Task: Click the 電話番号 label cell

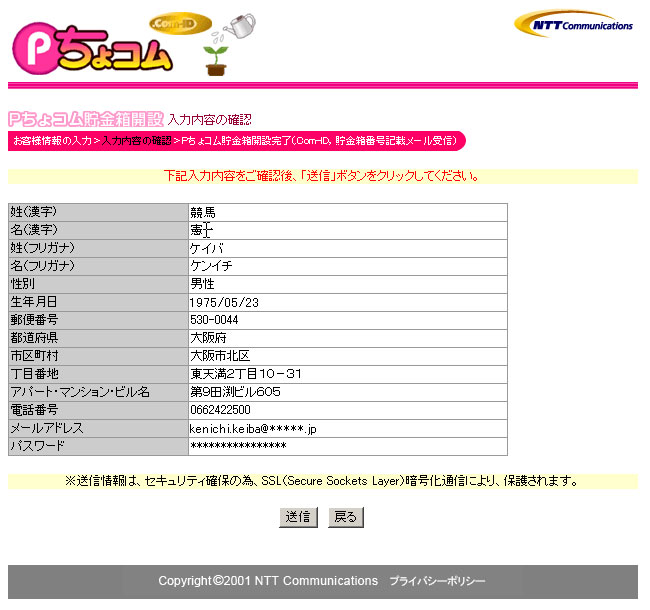Action: tap(98, 411)
